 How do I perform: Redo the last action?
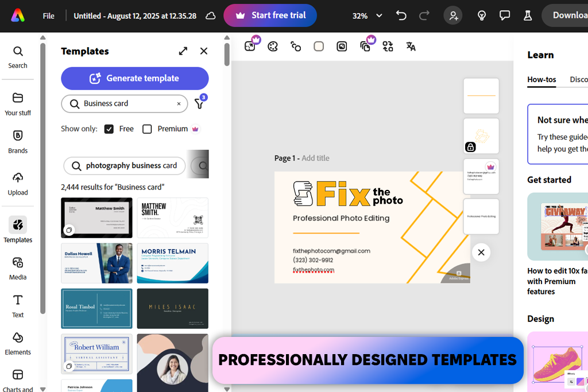click(x=424, y=15)
